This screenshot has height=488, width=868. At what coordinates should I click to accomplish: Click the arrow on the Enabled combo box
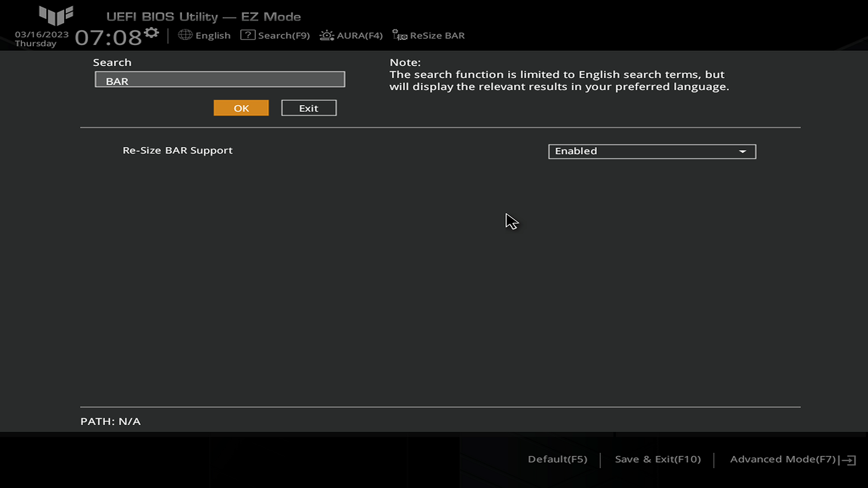(742, 151)
